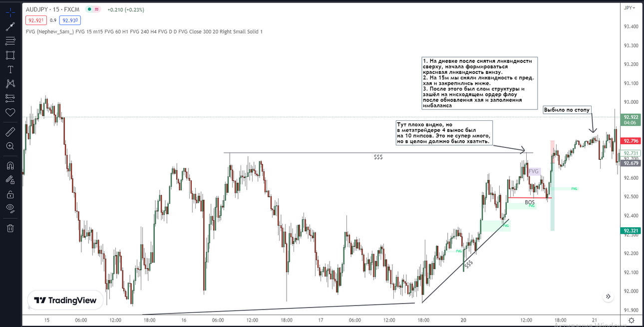
Task: Click the trash icon to remove drawings
Action: 10,229
